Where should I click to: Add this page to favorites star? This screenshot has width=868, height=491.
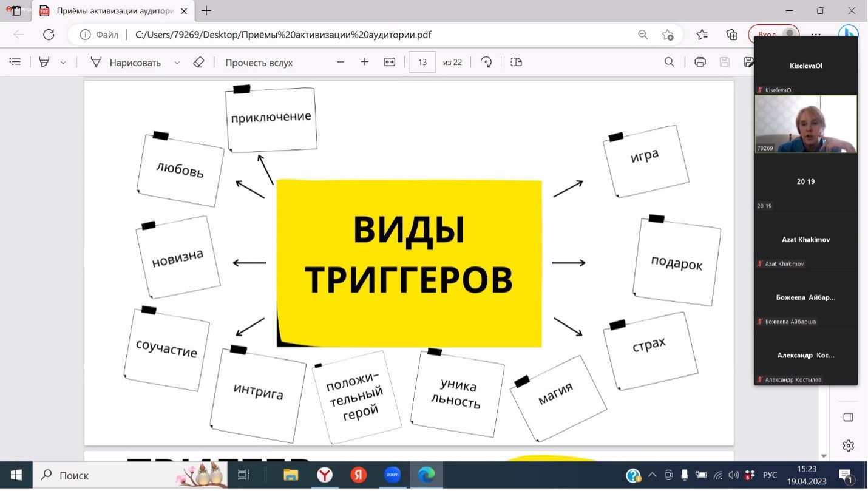click(x=668, y=35)
